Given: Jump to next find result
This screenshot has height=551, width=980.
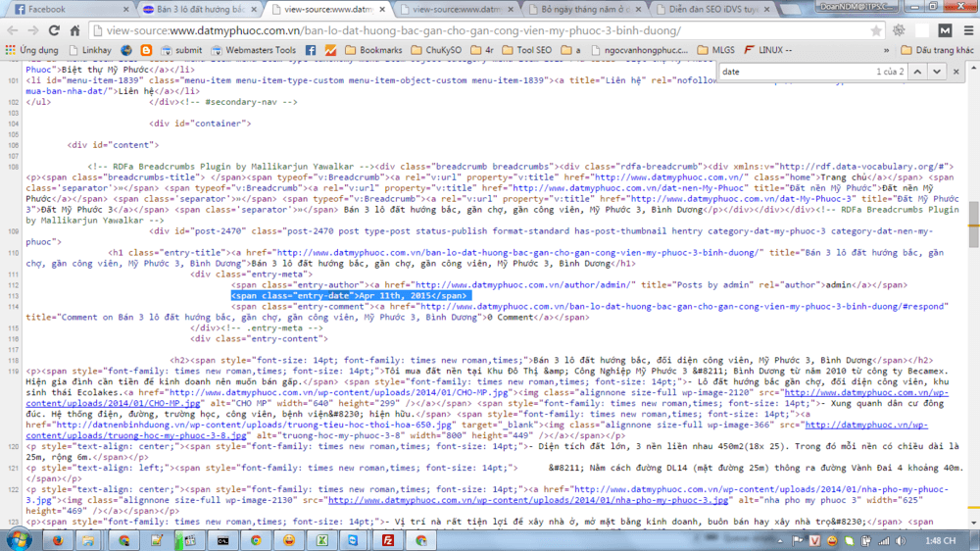Looking at the screenshot, I should pos(937,72).
